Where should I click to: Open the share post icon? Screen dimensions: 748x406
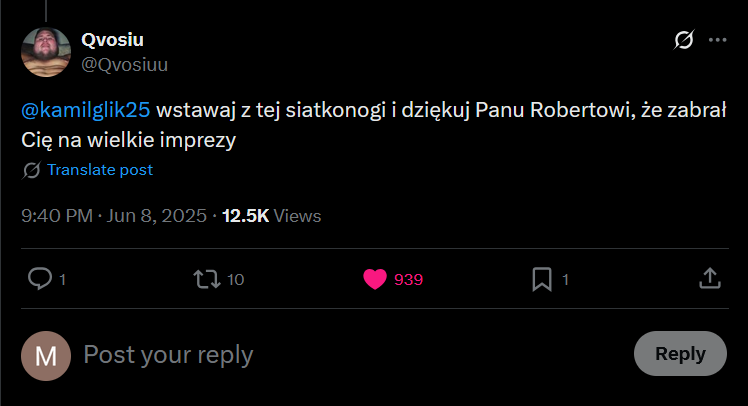(x=708, y=279)
